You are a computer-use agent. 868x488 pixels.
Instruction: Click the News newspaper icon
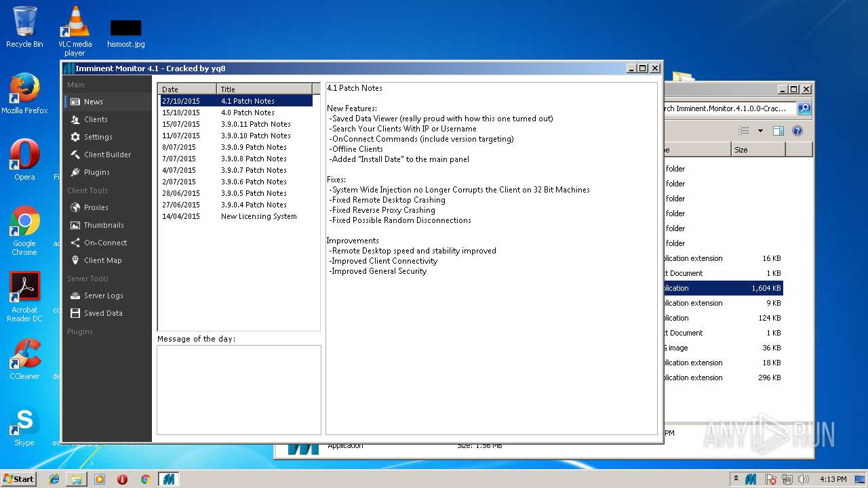point(75,102)
